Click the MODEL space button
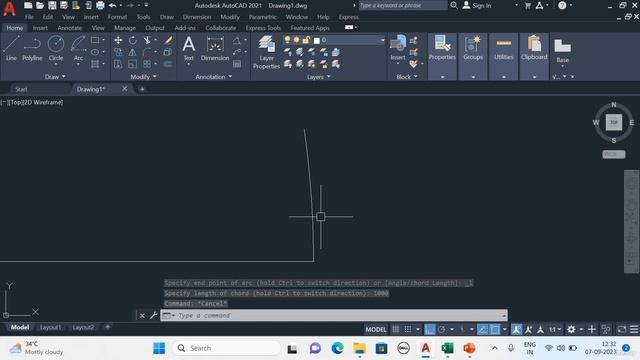Viewport: 640px width, 360px height. (x=376, y=329)
